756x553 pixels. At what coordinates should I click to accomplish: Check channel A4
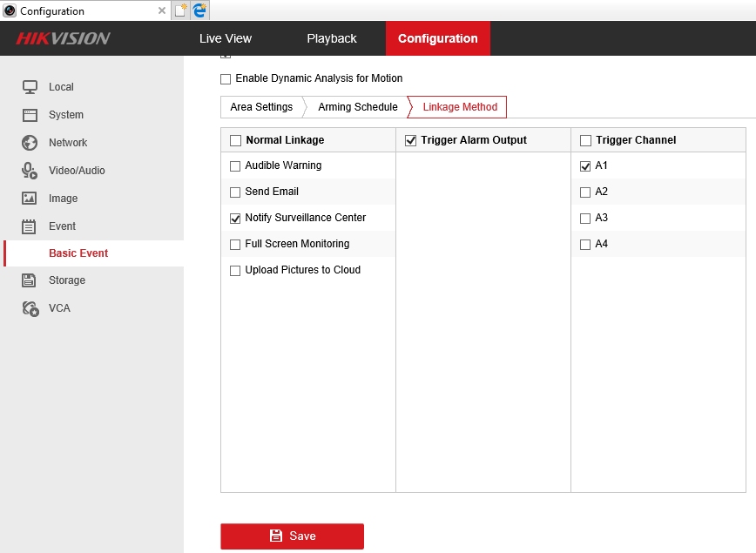pos(585,245)
